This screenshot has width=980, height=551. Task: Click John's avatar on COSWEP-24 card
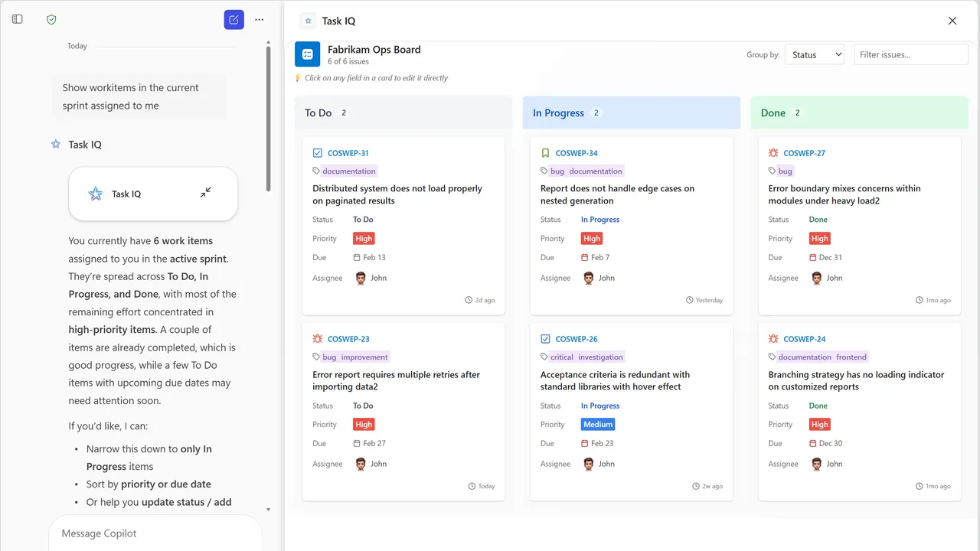pyautogui.click(x=816, y=464)
